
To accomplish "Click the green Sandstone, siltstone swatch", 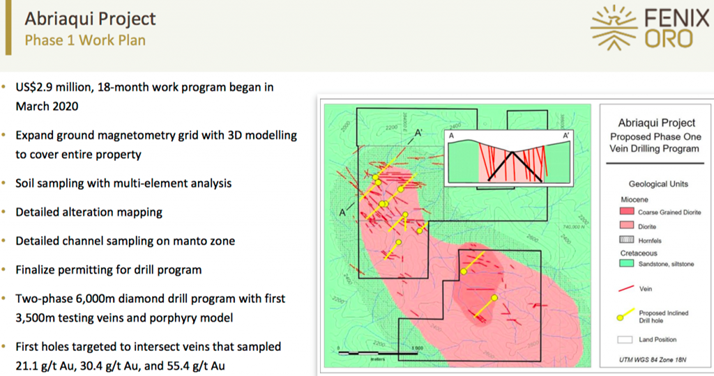I will pos(627,264).
